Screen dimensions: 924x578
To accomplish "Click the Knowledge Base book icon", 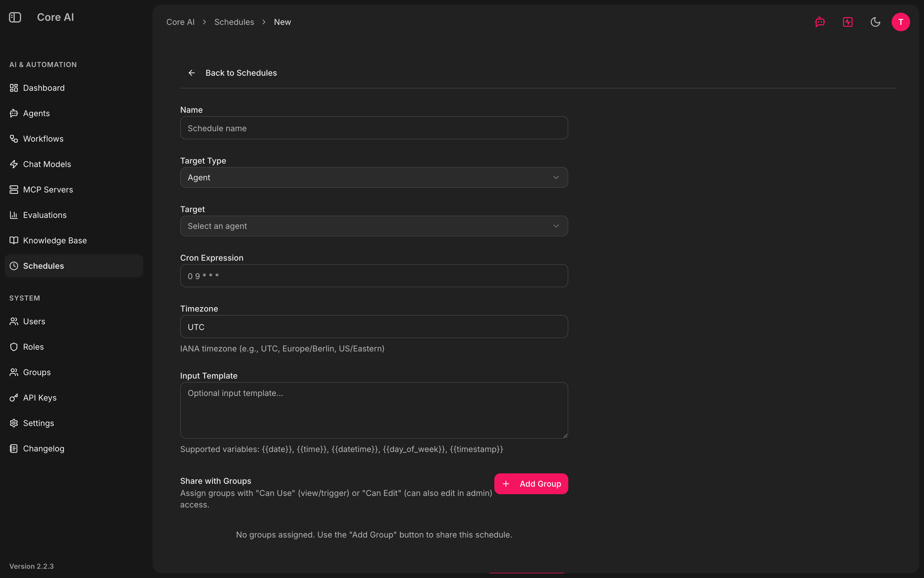I will [x=14, y=240].
